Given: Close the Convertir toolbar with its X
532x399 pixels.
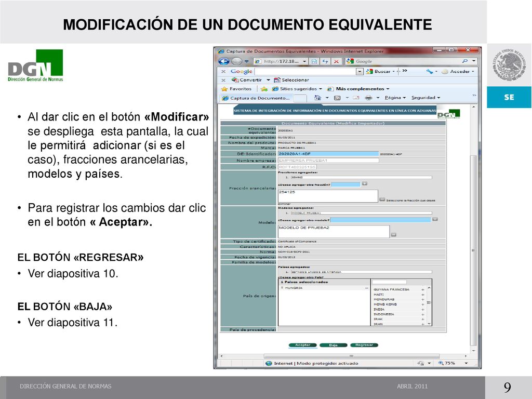Looking at the screenshot, I should coord(223,80).
